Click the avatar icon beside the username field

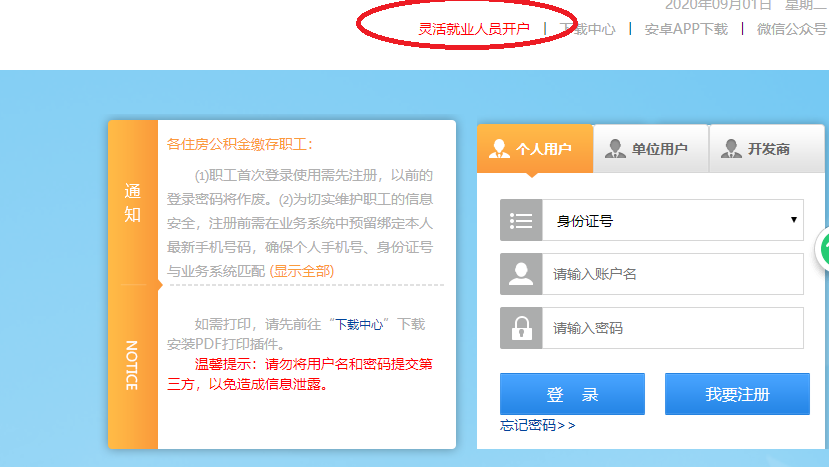pyautogui.click(x=521, y=274)
